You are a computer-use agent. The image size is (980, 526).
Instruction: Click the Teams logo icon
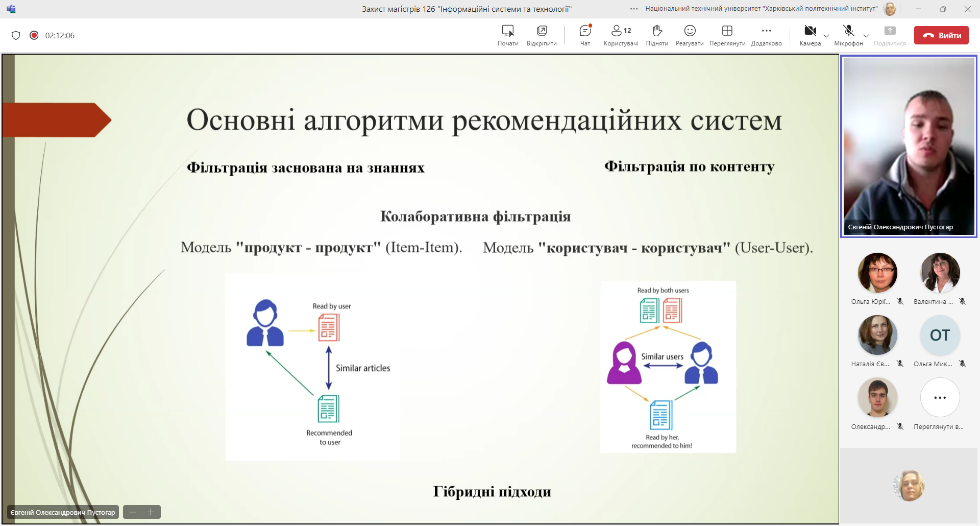(11, 9)
